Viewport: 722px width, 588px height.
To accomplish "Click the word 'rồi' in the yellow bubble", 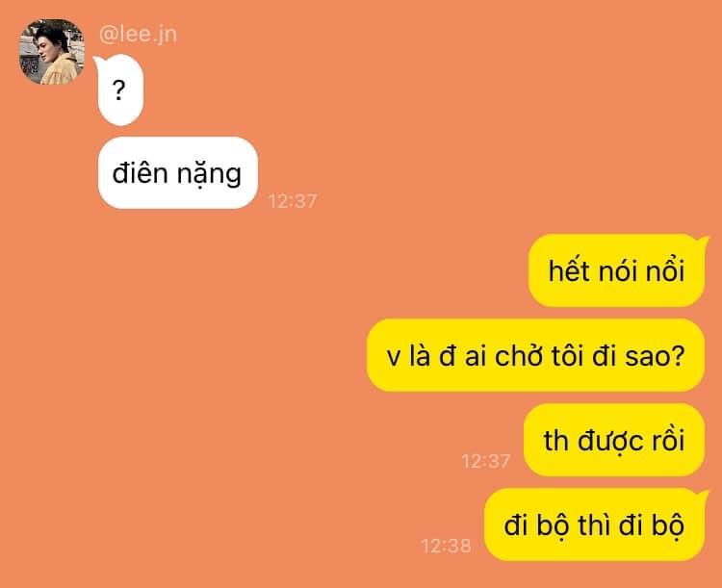I will (x=668, y=440).
